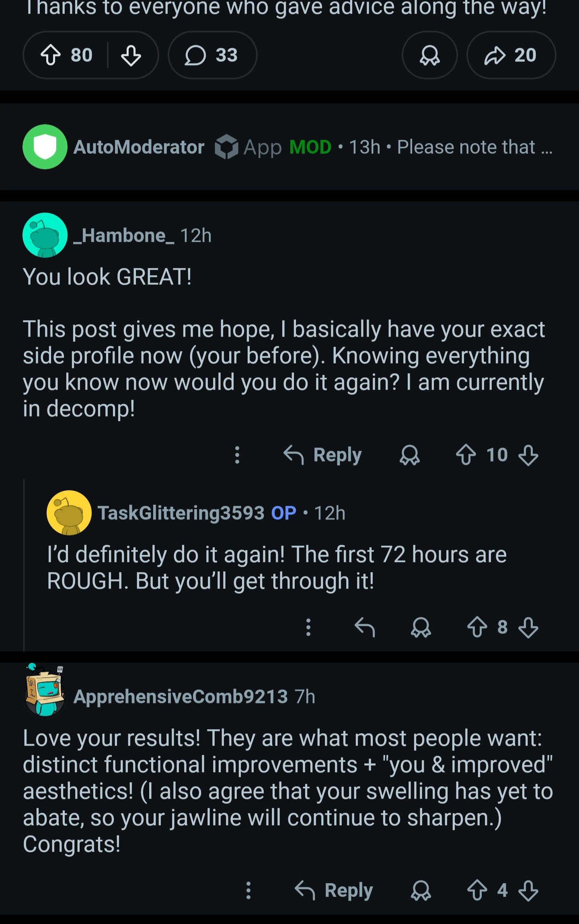Upvote TaskGlittering3593's reply
Screen dimensions: 579x924
pyautogui.click(x=477, y=627)
